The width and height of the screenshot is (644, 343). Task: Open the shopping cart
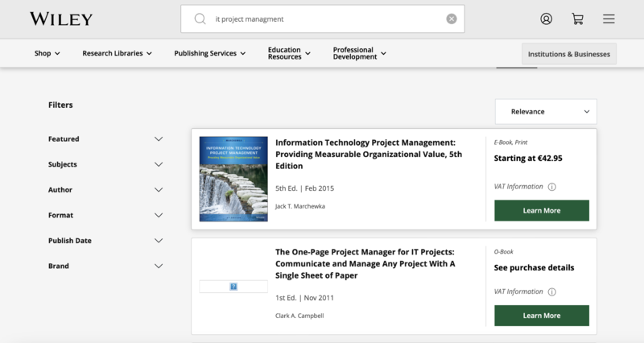coord(577,19)
